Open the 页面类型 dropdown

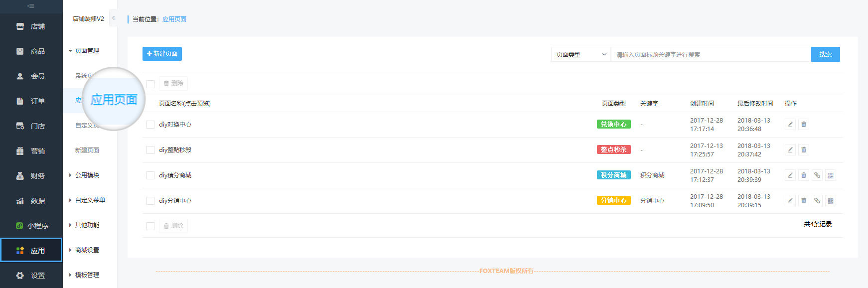tap(580, 54)
